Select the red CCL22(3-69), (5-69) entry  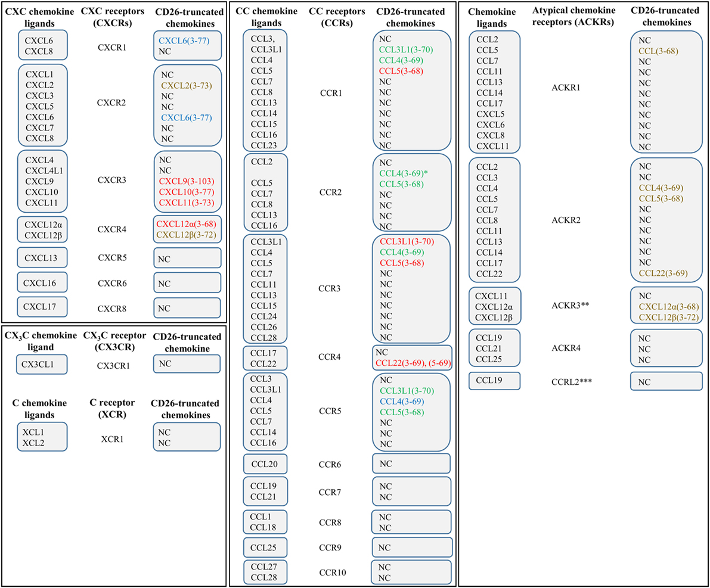(x=413, y=363)
